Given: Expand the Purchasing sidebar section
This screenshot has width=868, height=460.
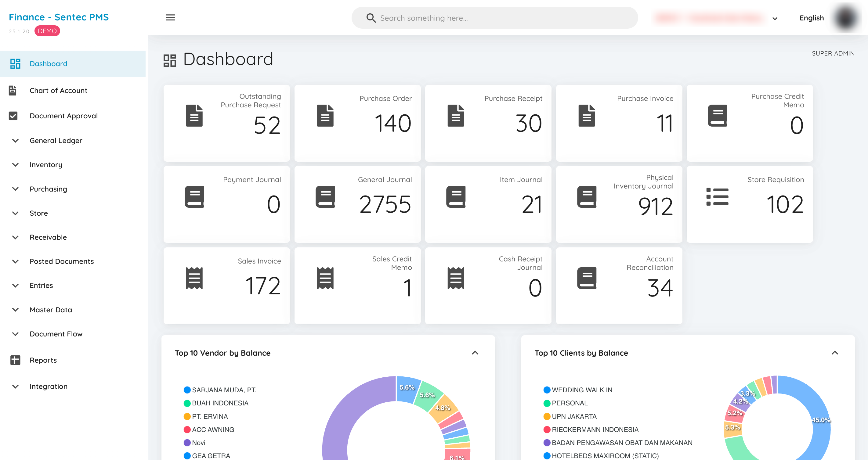Looking at the screenshot, I should [x=73, y=189].
